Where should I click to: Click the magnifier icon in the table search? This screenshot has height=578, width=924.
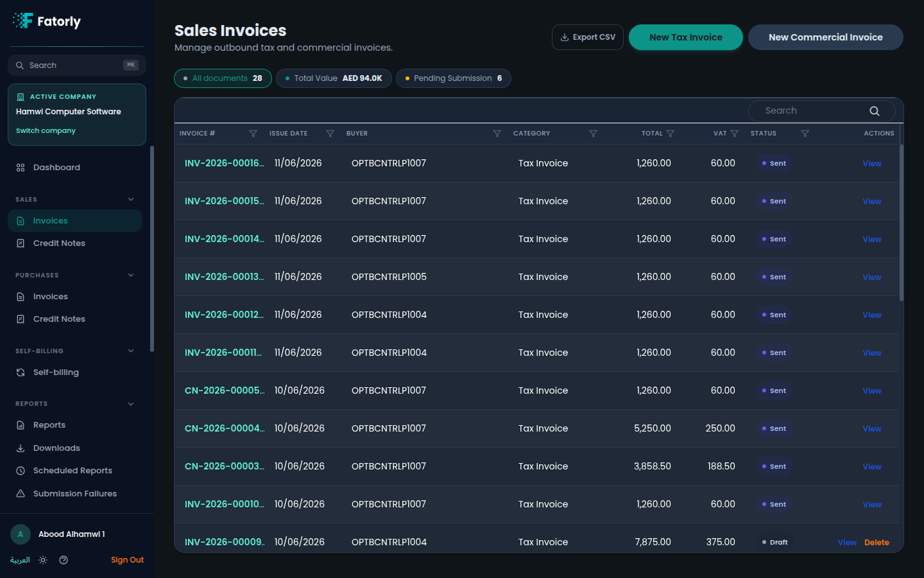[x=875, y=111]
